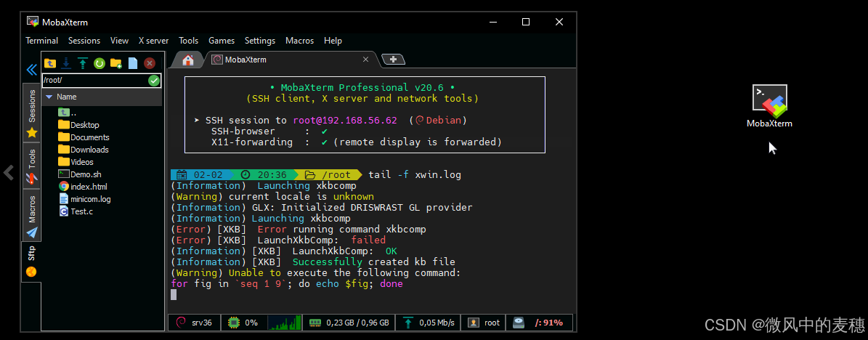Open the Sessions side panel
Screen dimensions: 868x340
point(31,113)
